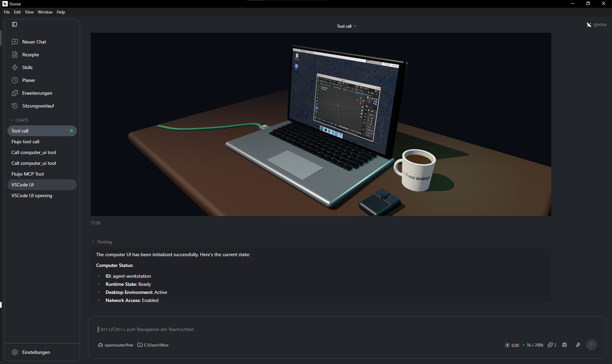
Task: Click the Desktop Environment: Active line
Action: (136, 292)
